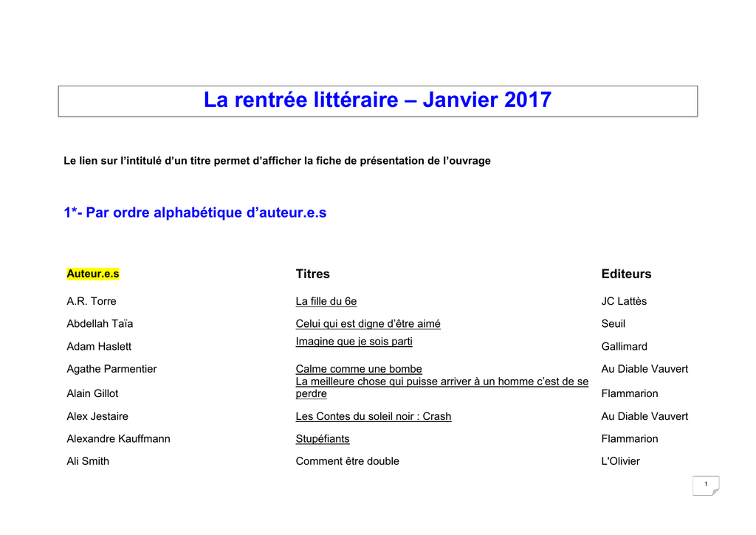This screenshot has height=535, width=756.
Task: Open 'Imagine que je sois parti' link
Action: coord(354,341)
